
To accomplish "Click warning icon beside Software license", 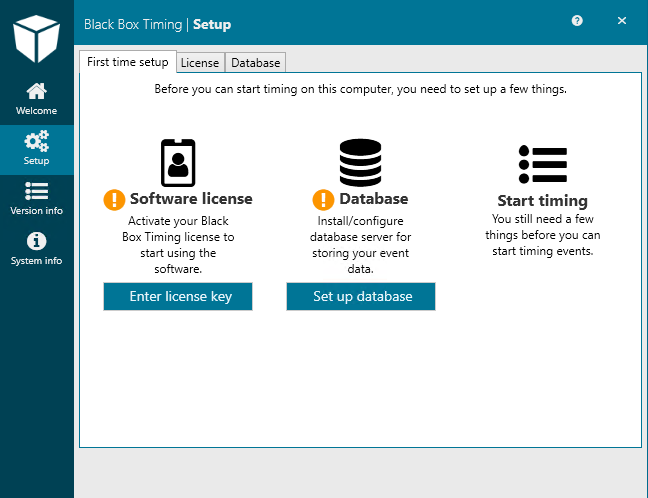I will point(114,200).
